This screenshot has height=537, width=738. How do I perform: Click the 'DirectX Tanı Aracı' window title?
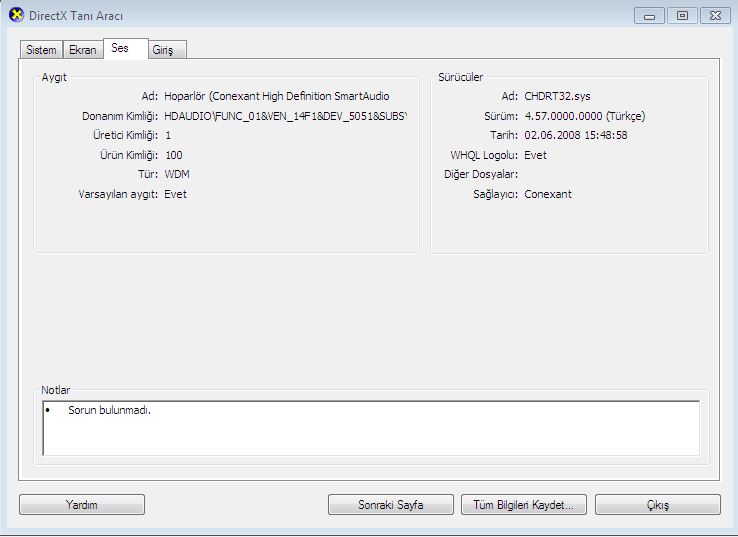click(76, 16)
